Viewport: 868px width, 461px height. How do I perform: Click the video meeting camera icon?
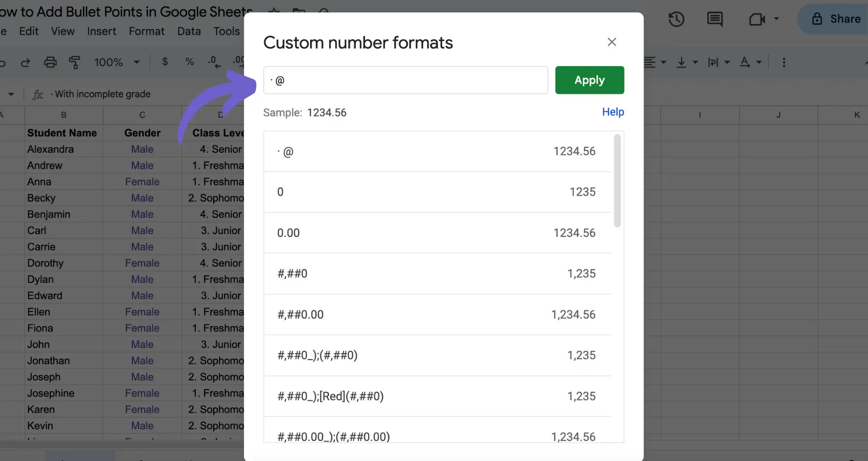(x=757, y=19)
